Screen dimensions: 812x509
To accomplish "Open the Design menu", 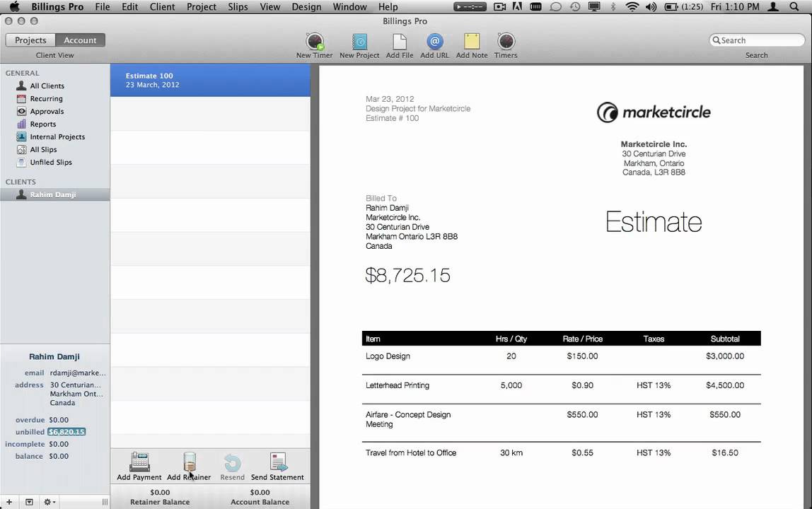I will pyautogui.click(x=306, y=7).
